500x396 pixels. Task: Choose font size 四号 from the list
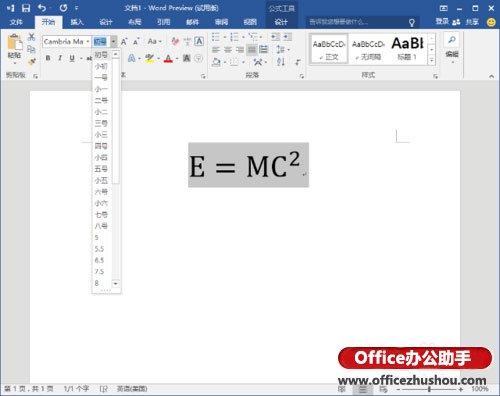[102, 146]
